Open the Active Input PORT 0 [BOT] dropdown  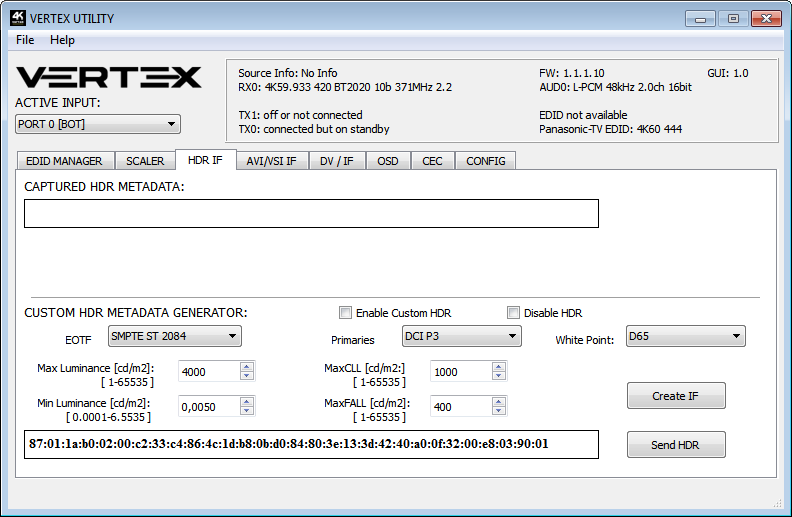[97, 124]
